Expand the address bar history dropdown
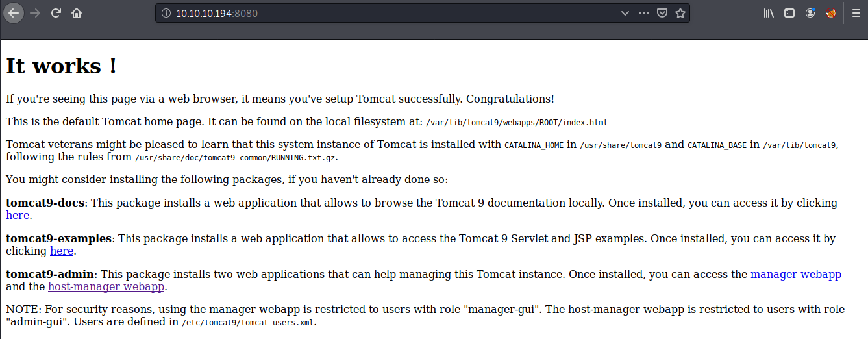 coord(625,13)
